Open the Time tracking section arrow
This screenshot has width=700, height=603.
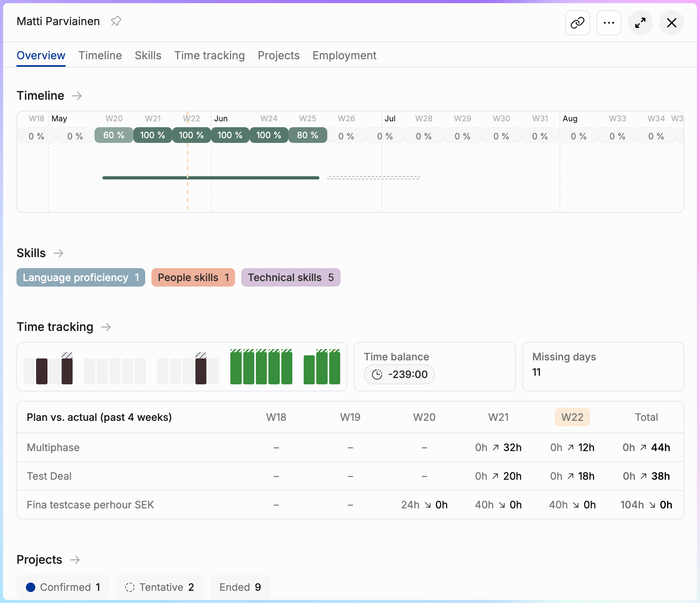[106, 327]
